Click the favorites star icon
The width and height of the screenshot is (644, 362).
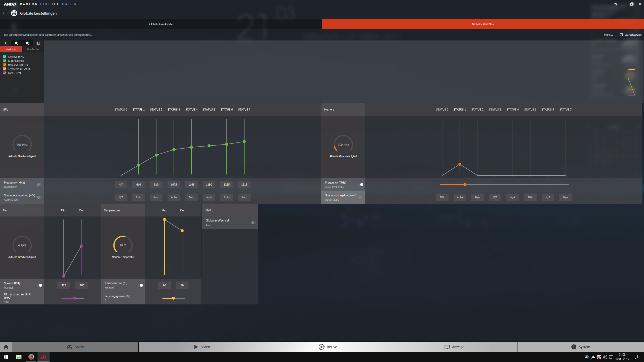616,4
